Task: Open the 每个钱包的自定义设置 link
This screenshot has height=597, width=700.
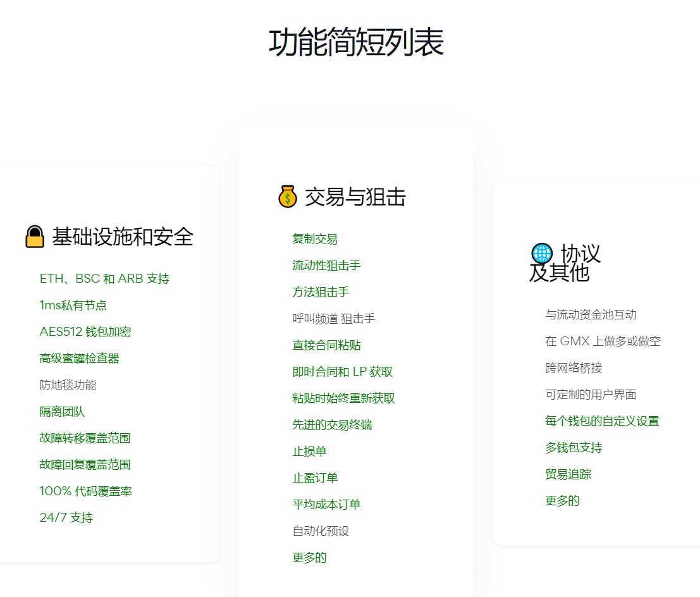Action: coord(602,421)
